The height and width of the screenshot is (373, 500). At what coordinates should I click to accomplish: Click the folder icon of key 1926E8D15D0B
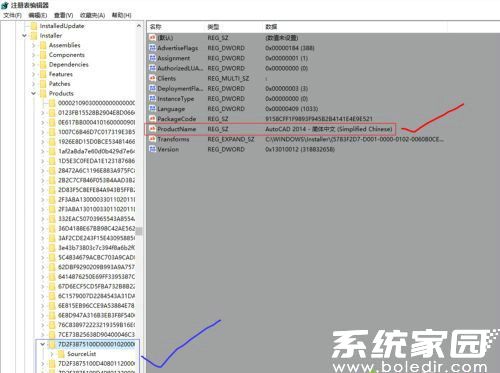pos(52,142)
